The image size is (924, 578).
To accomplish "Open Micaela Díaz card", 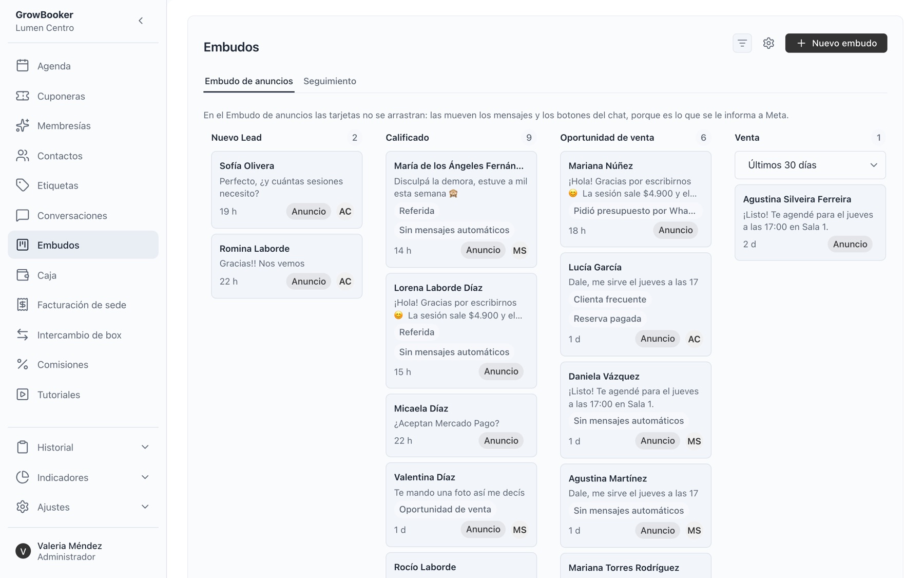I will 461,425.
